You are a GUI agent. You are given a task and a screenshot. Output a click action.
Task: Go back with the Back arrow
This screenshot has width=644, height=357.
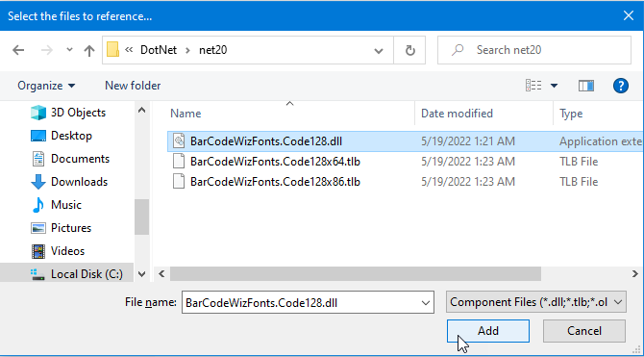pos(18,50)
